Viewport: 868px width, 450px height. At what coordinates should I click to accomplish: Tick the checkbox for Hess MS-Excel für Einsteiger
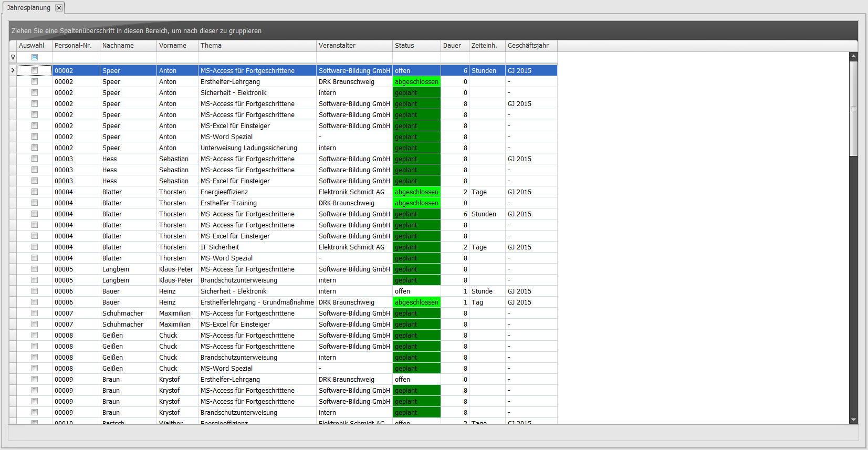(35, 181)
